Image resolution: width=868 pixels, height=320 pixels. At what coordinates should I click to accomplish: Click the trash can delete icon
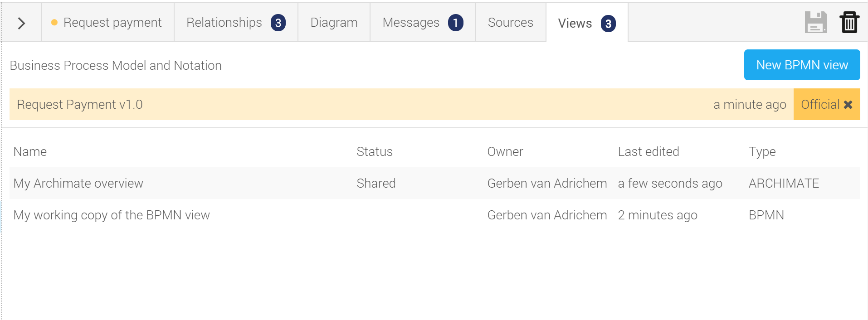(x=849, y=22)
